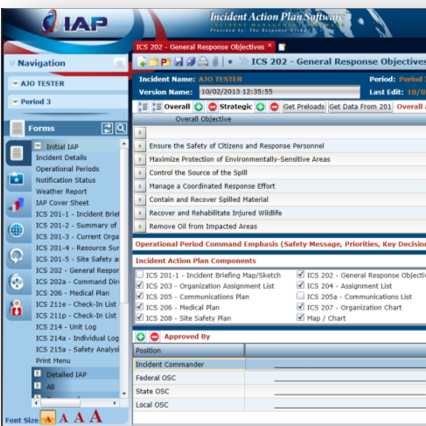Screen dimensions: 426x426
Task: Select the largest font size A
Action: 96,416
